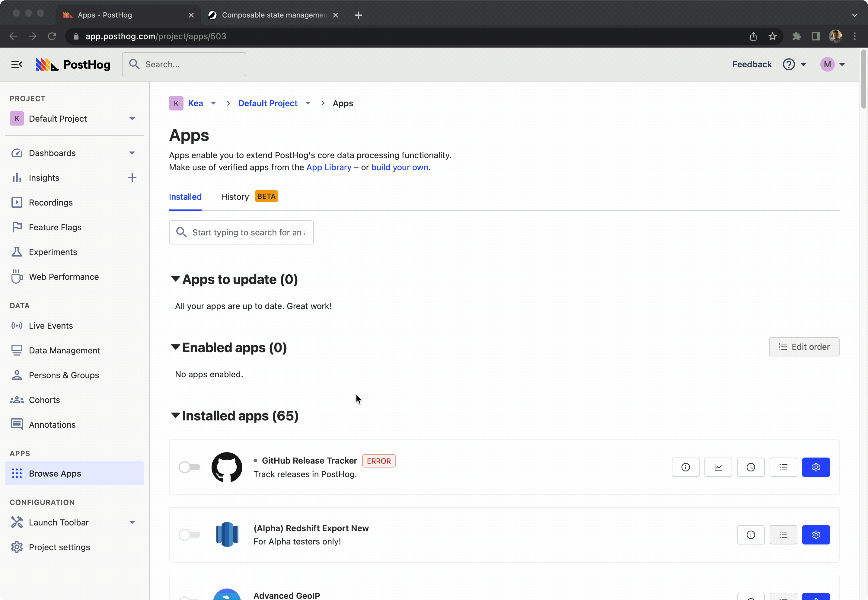This screenshot has width=868, height=600.
Task: Open the App Library link
Action: point(330,168)
